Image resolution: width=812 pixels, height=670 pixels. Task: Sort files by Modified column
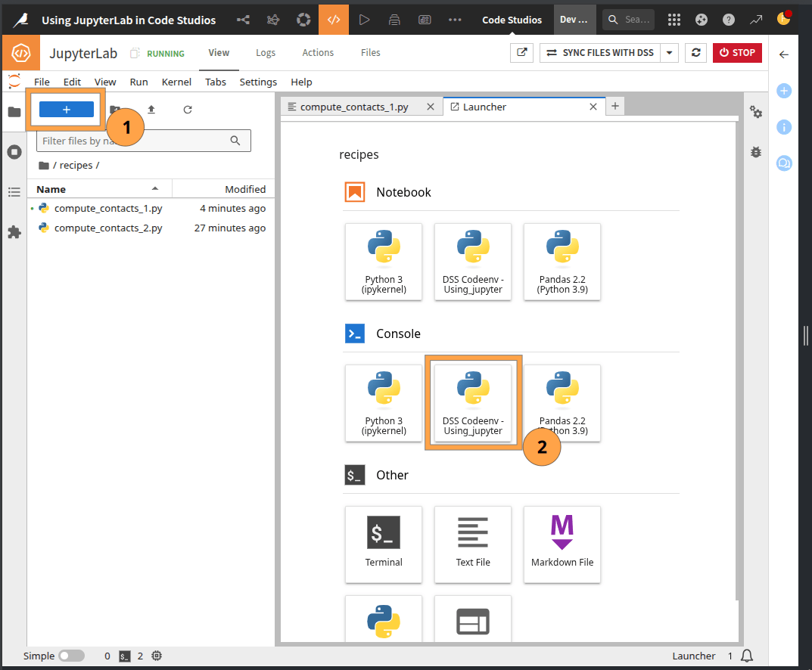pos(223,189)
